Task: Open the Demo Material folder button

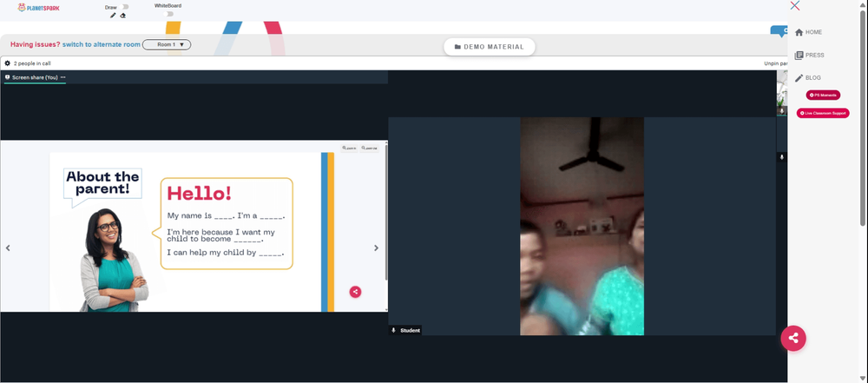Action: click(490, 47)
